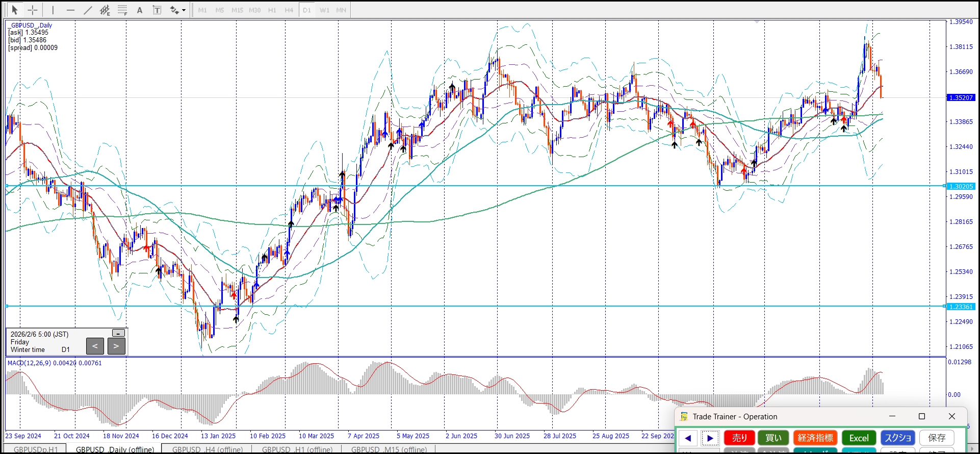Open the GBPUSD H4 (offline) tab
Viewport: 980px width, 454px height.
[208, 449]
